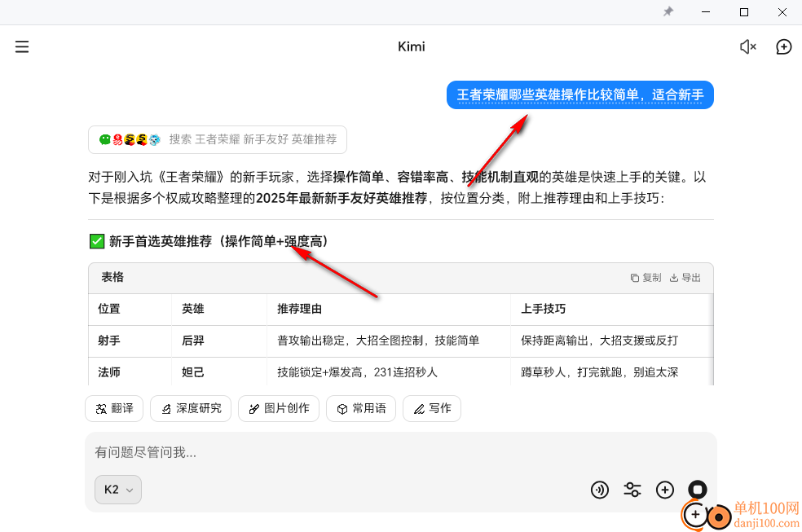Viewport: 802px width, 532px height.
Task: Pin the Kimi window on top
Action: pos(668,11)
